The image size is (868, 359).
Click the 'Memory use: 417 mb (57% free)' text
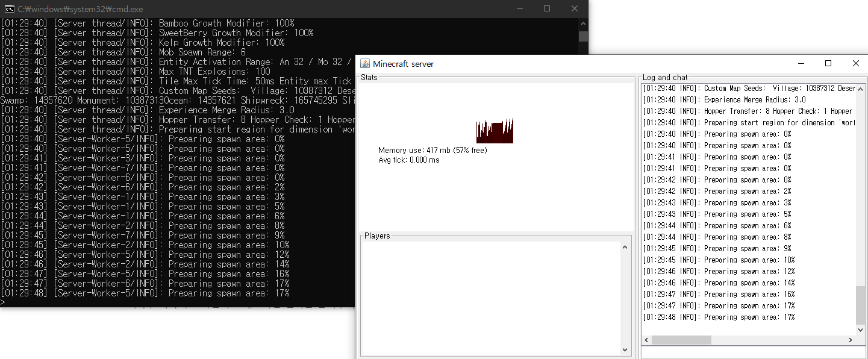(432, 150)
